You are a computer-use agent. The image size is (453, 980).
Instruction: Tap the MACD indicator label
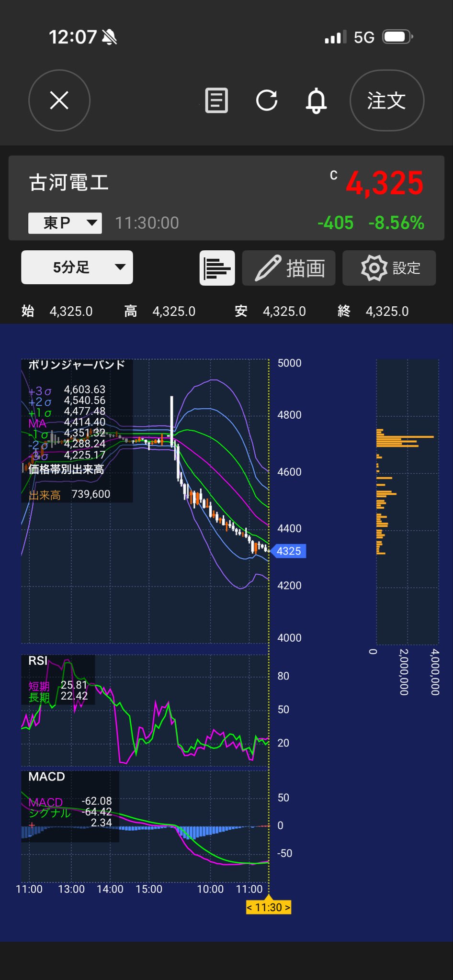(46, 777)
